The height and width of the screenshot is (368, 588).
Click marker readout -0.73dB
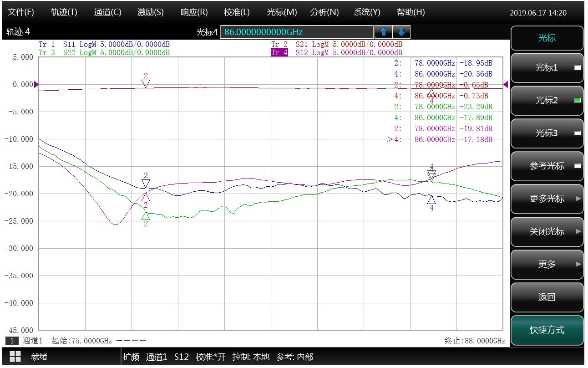(474, 96)
